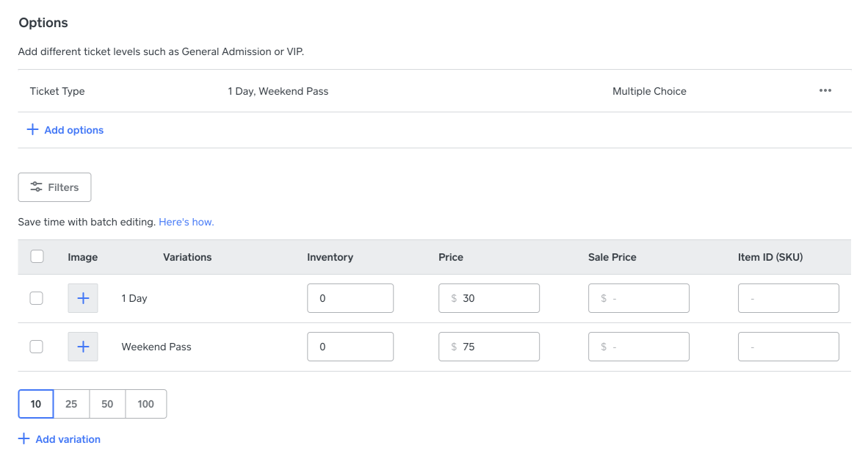
Task: Click the Sale Price field for Weekend Pass
Action: [x=639, y=346]
